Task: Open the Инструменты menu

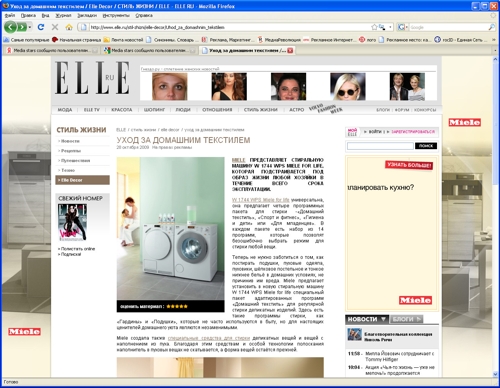Action: click(116, 15)
